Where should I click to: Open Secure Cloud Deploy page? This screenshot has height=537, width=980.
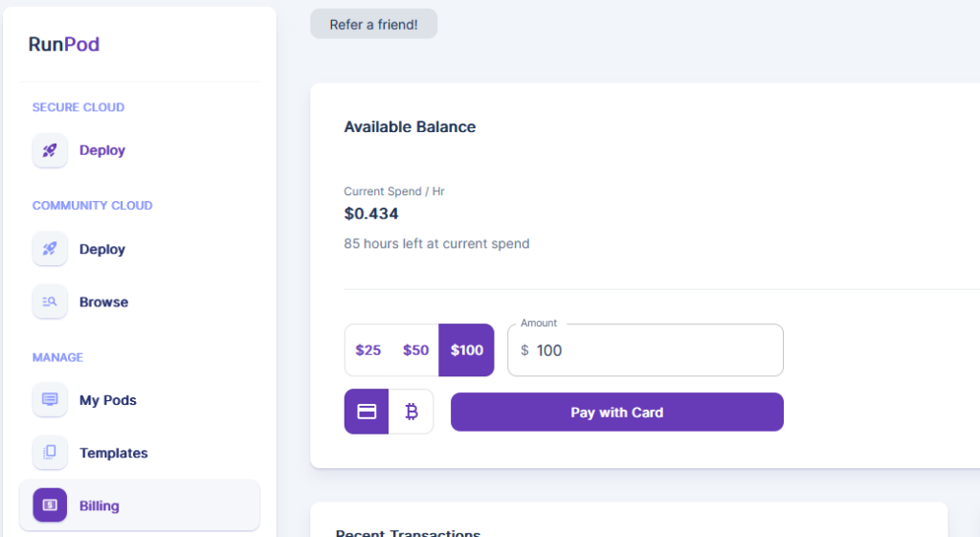click(102, 150)
